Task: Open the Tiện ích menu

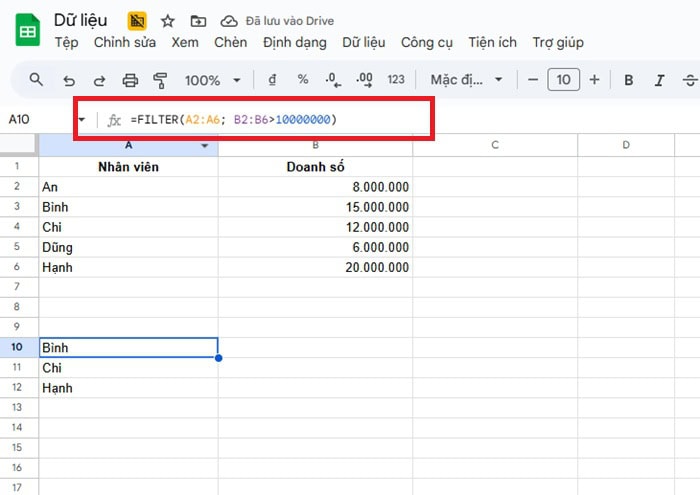Action: point(492,42)
